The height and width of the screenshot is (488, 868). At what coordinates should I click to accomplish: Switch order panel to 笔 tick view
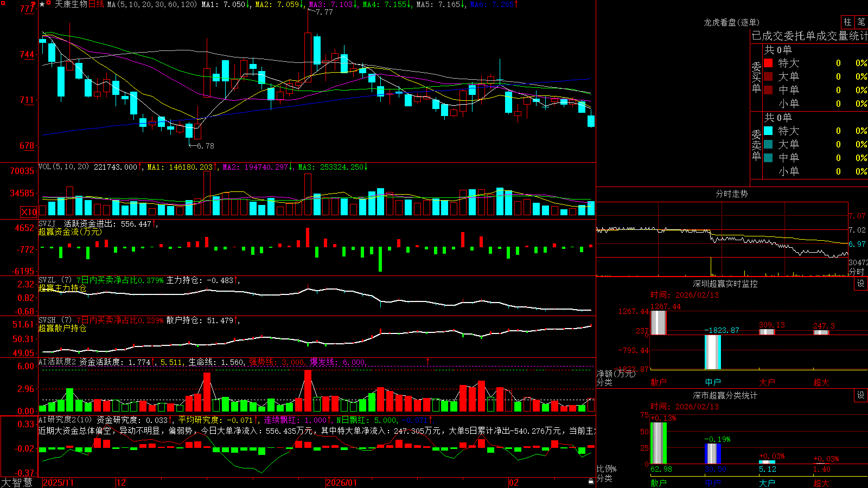[x=861, y=22]
